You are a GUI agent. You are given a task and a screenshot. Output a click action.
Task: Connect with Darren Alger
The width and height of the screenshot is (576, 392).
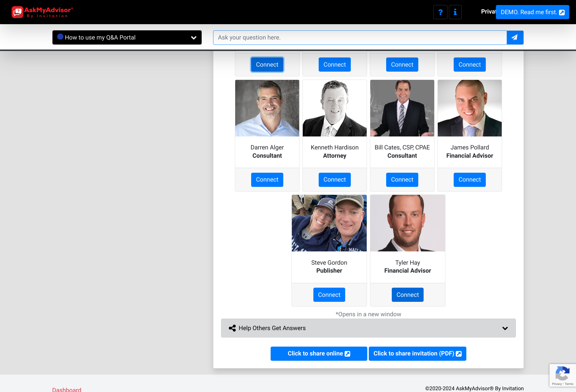[x=267, y=179]
